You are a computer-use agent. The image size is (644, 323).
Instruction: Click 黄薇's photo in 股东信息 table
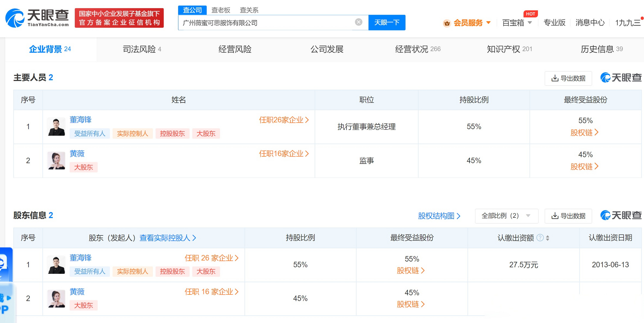click(x=56, y=299)
